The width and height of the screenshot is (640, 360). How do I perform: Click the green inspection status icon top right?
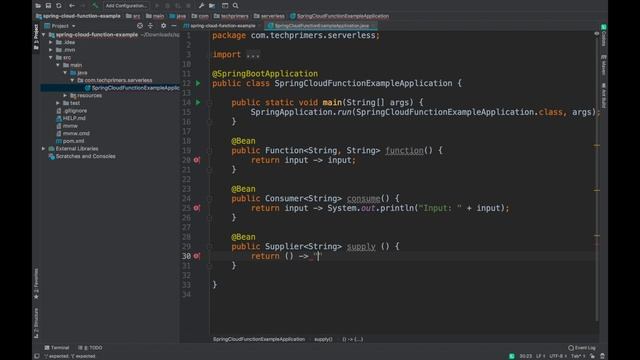[603, 27]
